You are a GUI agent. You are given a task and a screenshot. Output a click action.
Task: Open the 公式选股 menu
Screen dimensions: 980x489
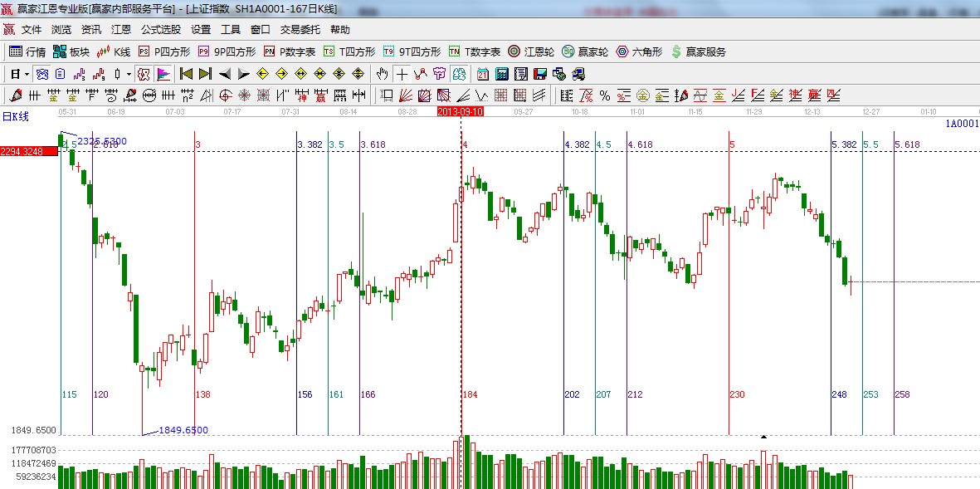[160, 29]
